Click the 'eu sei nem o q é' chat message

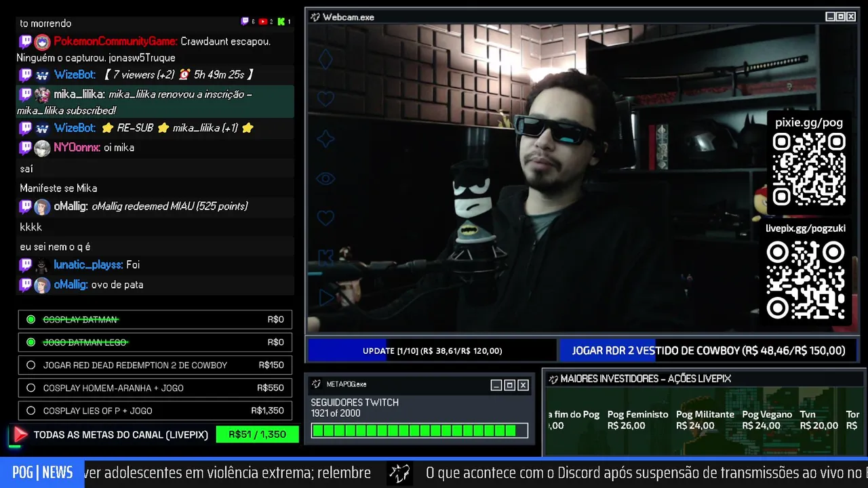[x=55, y=247]
